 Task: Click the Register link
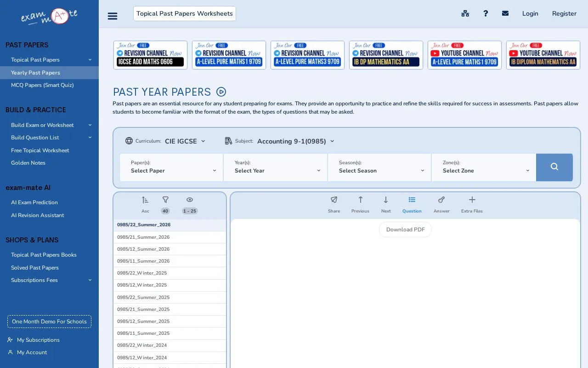[x=564, y=13]
